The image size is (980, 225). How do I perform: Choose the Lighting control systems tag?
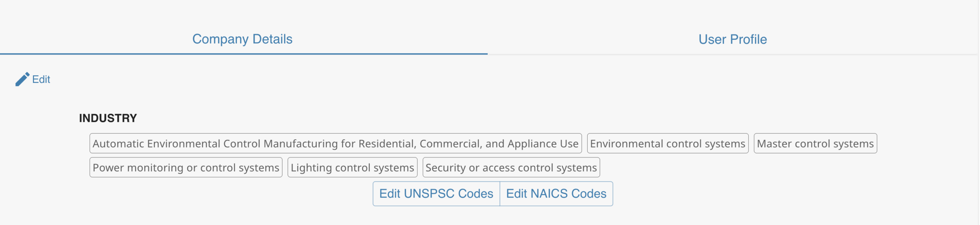[352, 168]
